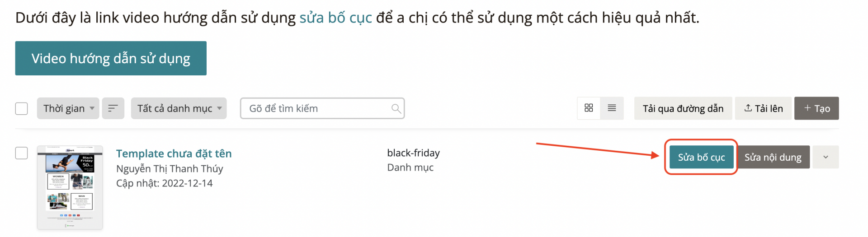This screenshot has height=237, width=868.
Task: Follow the sửa bố cục text link
Action: pos(336,18)
